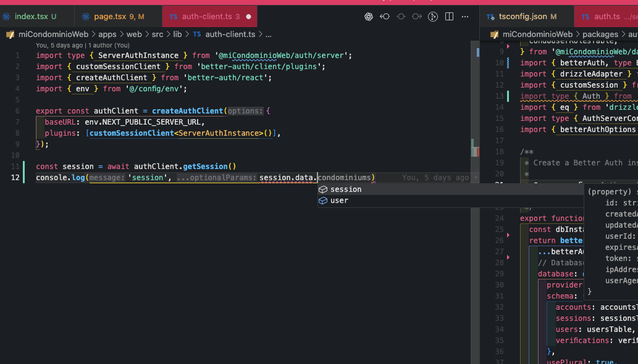Click the unsaved dot on auth-client.ts tab
The height and width of the screenshot is (364, 638).
click(248, 17)
